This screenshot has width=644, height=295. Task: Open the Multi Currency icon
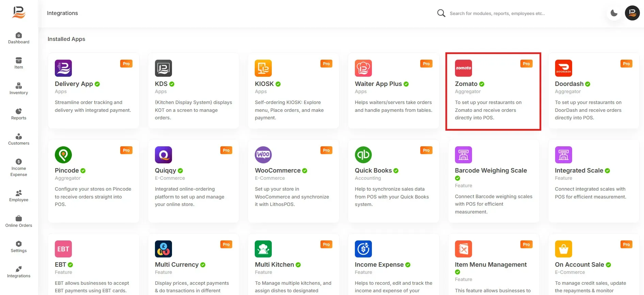click(x=163, y=249)
